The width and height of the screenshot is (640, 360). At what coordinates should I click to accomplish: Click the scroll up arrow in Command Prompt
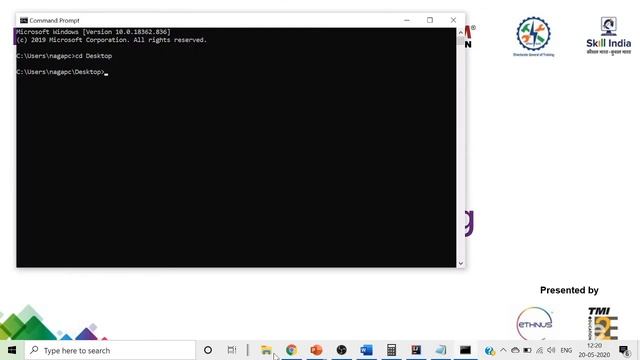(461, 32)
